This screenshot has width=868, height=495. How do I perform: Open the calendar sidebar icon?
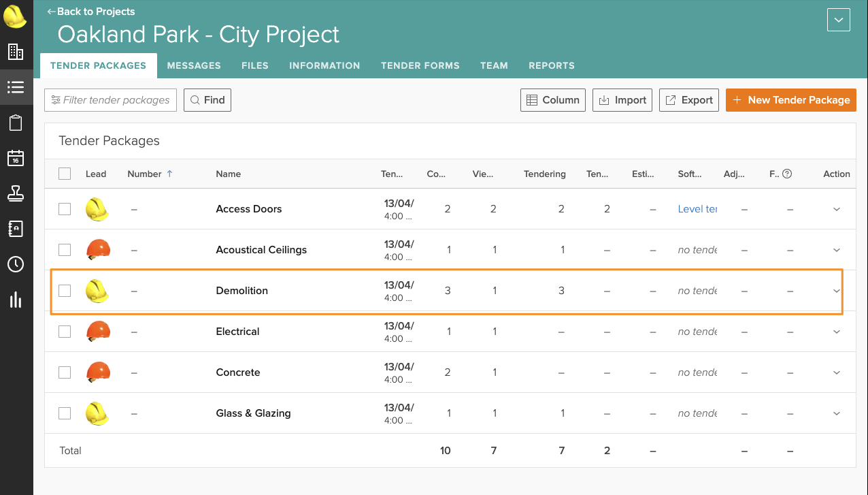click(x=16, y=158)
